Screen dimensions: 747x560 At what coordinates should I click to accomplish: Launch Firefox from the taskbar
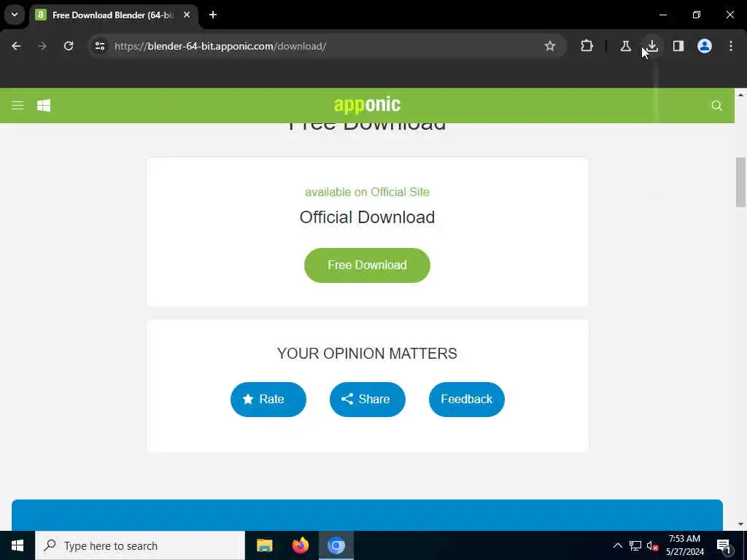tap(300, 545)
